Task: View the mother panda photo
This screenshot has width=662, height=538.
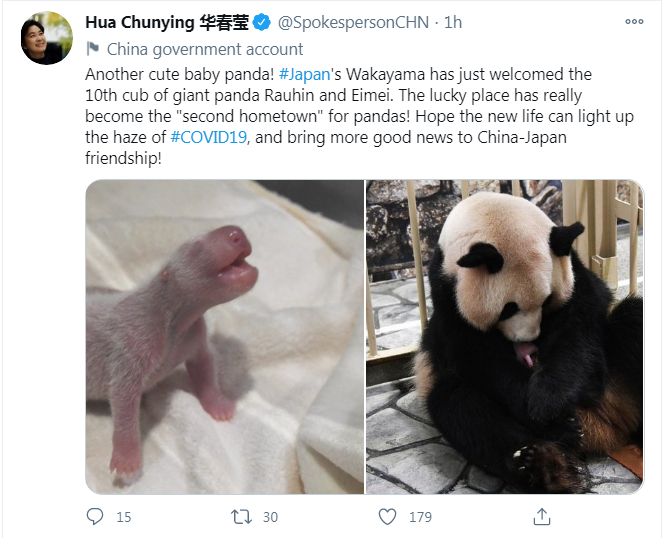Action: [505, 337]
